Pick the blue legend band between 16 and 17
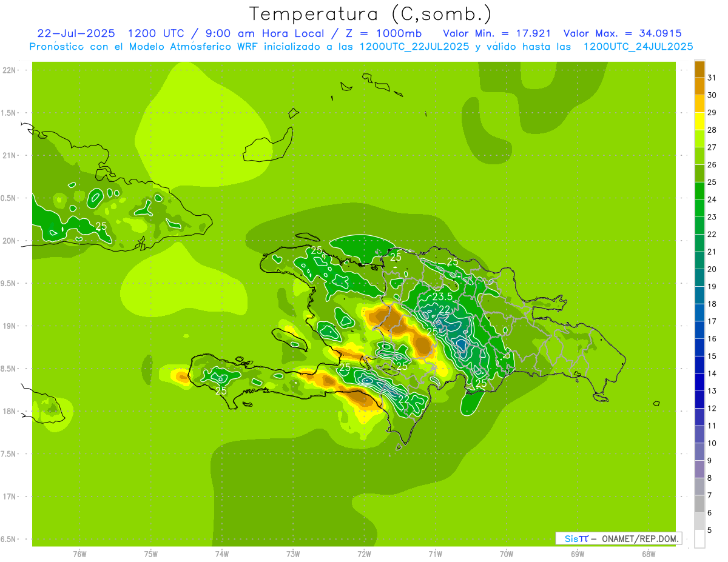Viewport: 728px width, 562px height. coord(699,330)
